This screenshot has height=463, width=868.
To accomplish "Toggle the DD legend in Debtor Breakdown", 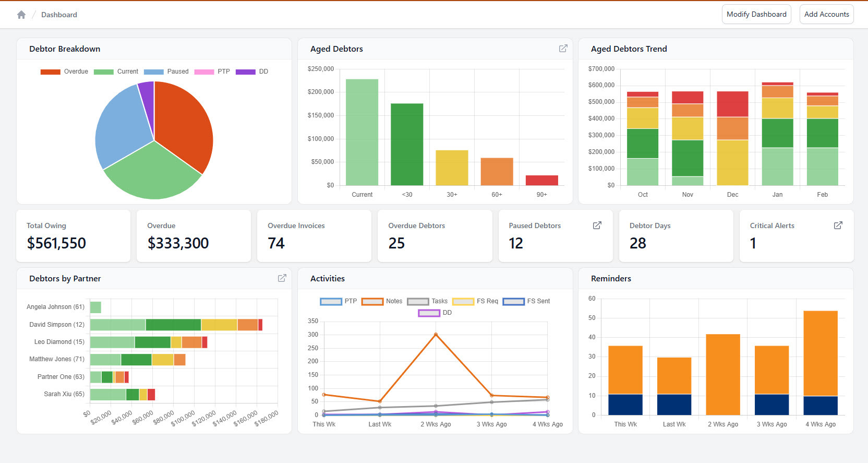I will tap(252, 72).
